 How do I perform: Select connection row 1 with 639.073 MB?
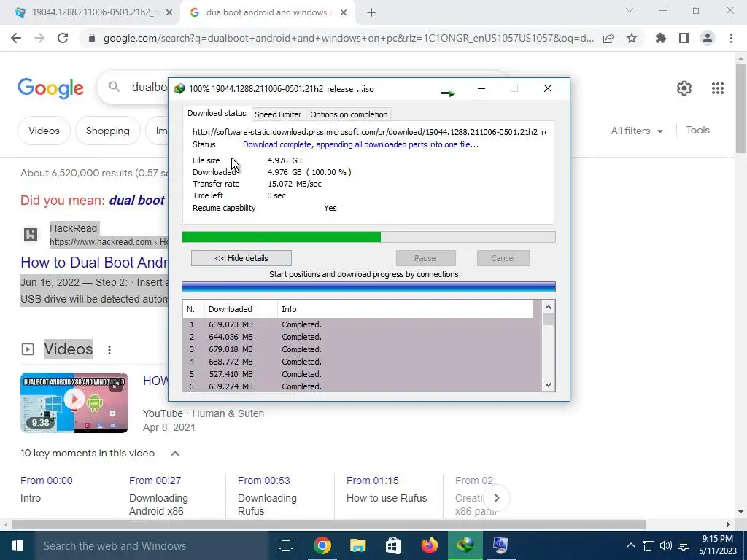(x=362, y=324)
